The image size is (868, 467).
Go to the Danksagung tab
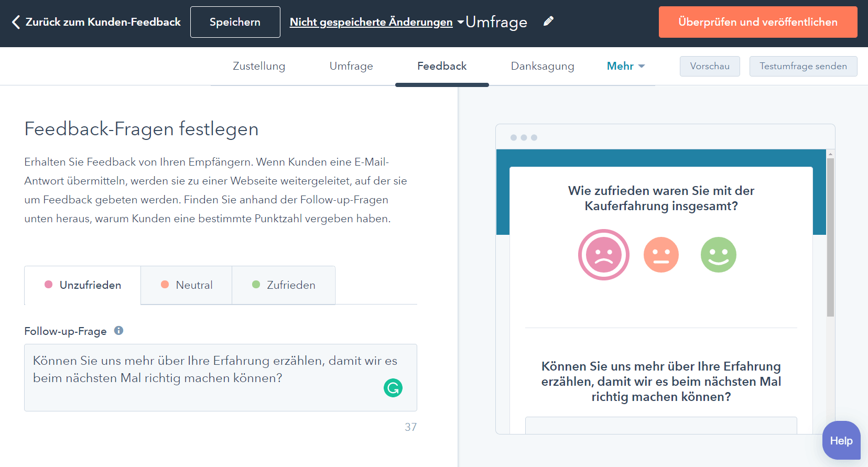[542, 66]
